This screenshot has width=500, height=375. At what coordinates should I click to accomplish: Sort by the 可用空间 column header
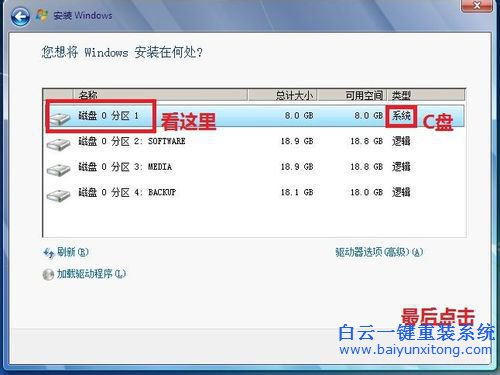click(x=351, y=95)
